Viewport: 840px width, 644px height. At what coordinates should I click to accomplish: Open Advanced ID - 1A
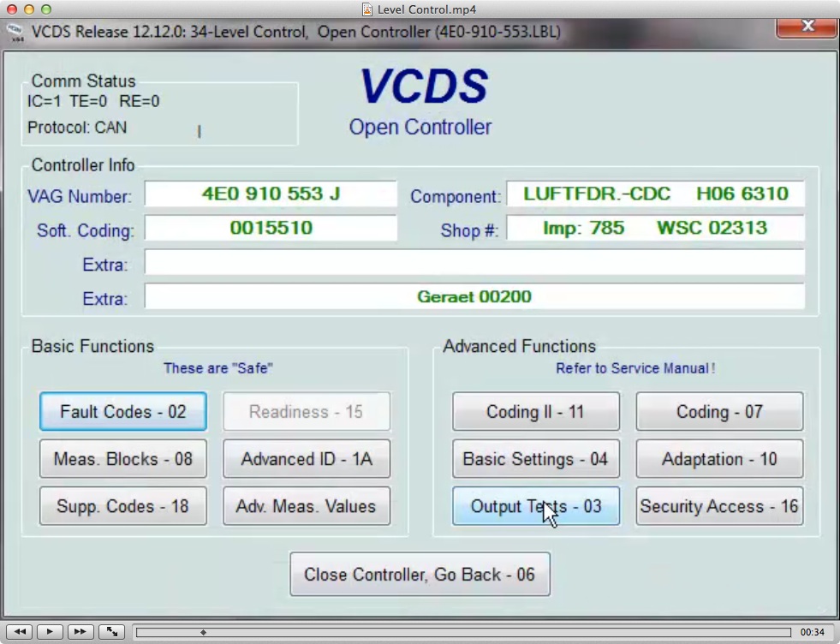[307, 459]
